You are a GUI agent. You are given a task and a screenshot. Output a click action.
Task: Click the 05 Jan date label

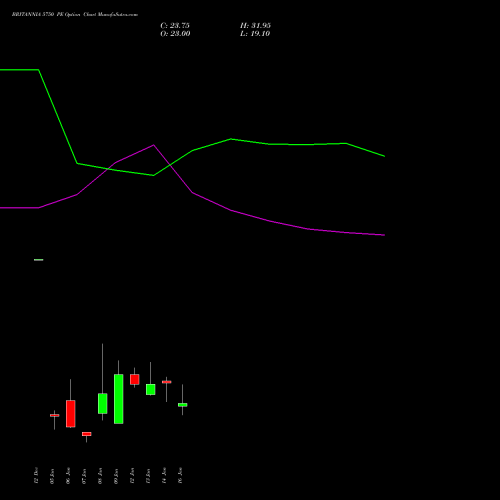tap(52, 476)
